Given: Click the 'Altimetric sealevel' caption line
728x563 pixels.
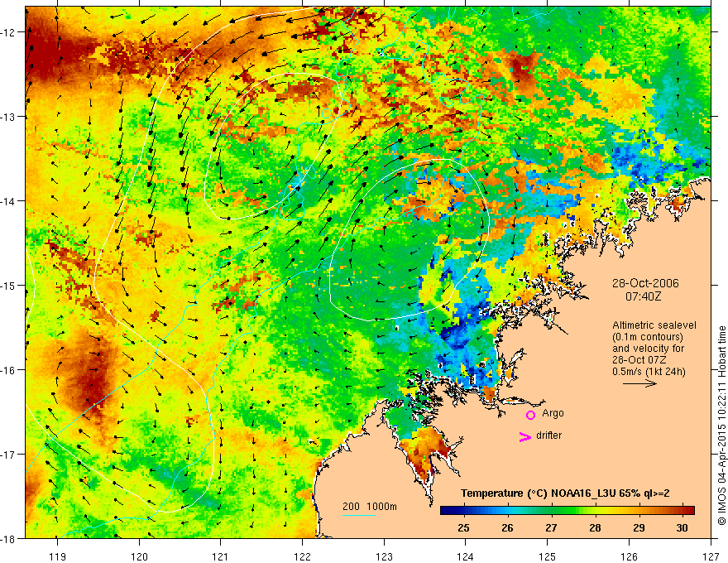Looking at the screenshot, I should click(x=654, y=325).
